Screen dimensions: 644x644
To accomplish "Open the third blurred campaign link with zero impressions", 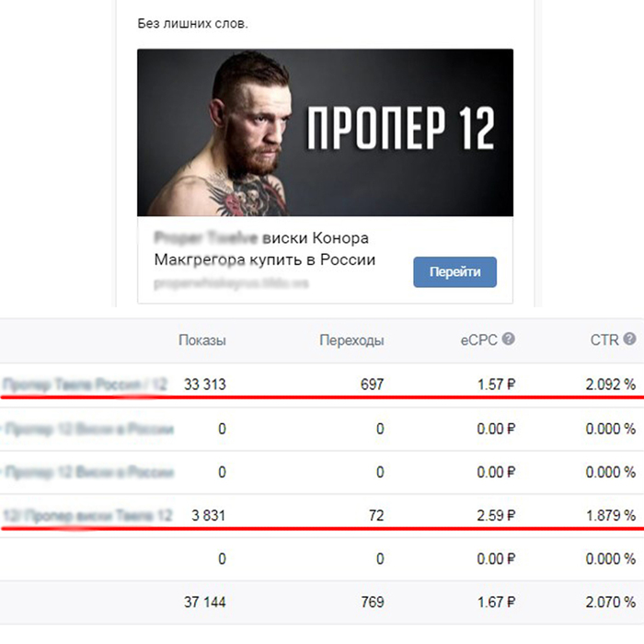I will (88, 472).
